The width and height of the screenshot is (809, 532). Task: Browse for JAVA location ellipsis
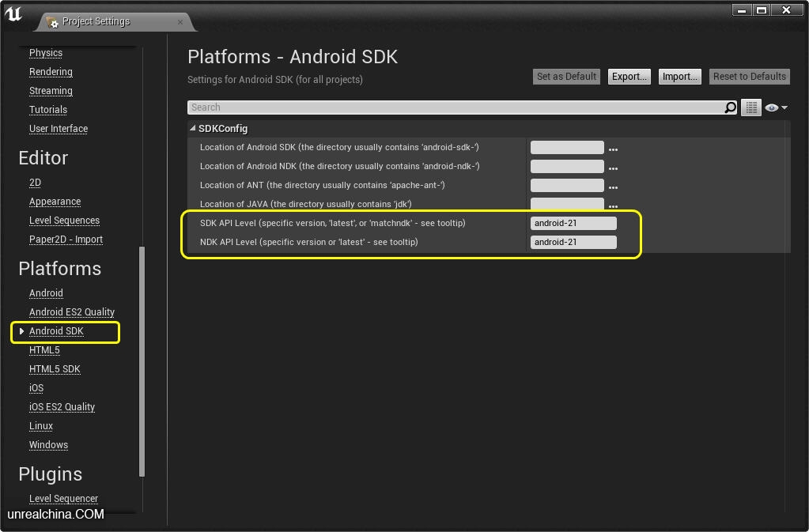[x=613, y=206]
